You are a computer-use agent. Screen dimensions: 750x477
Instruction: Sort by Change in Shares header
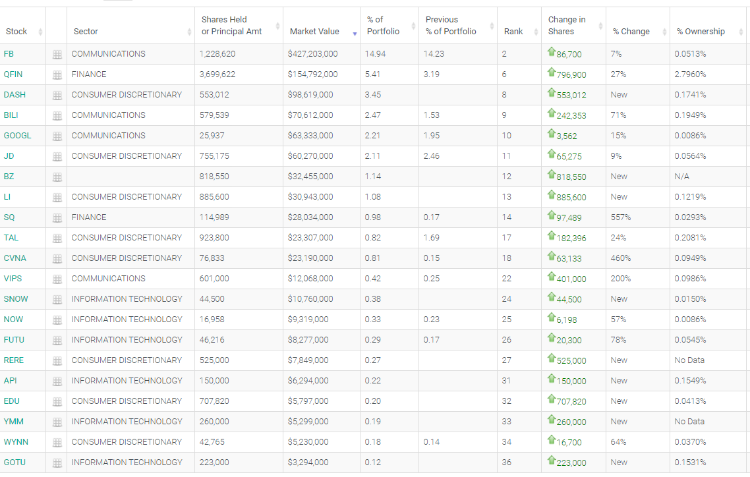click(x=574, y=25)
